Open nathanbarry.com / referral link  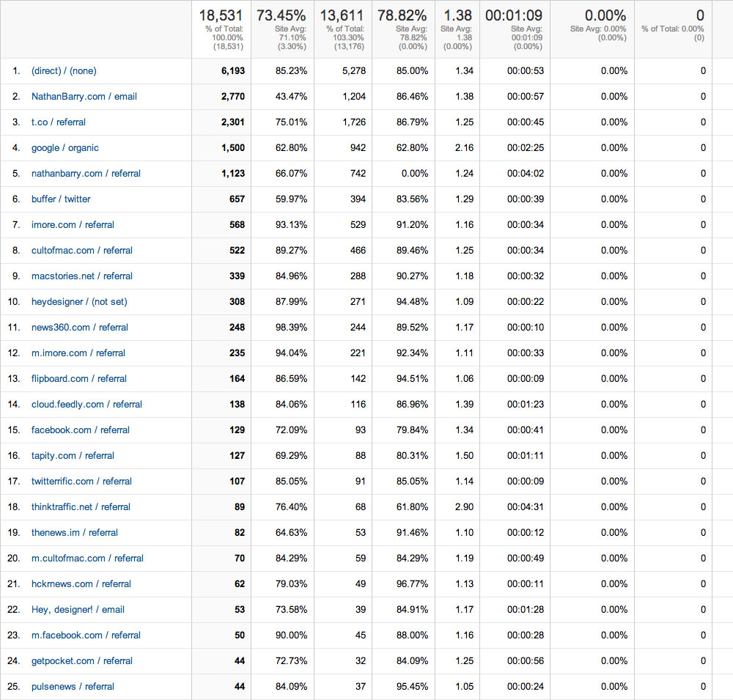pyautogui.click(x=86, y=174)
